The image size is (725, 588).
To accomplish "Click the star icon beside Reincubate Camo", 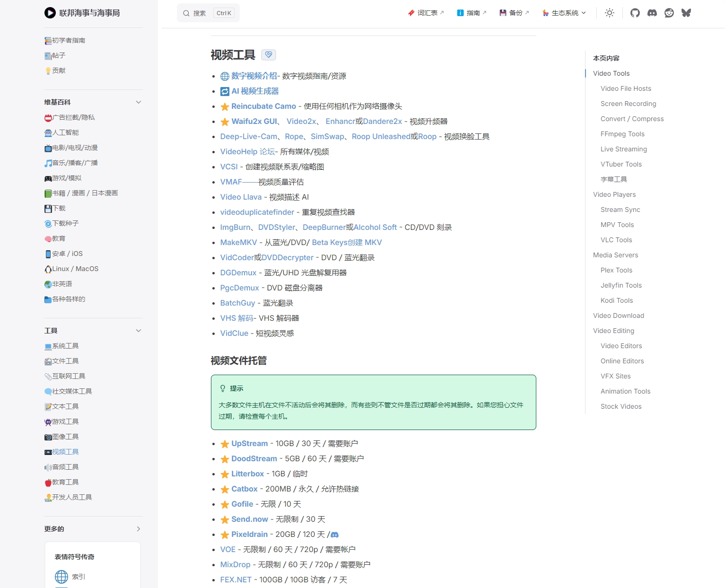I will pos(225,106).
